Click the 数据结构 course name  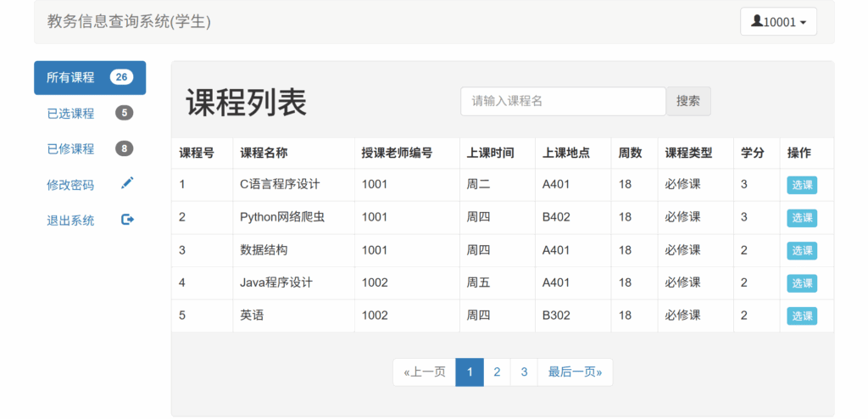[264, 250]
